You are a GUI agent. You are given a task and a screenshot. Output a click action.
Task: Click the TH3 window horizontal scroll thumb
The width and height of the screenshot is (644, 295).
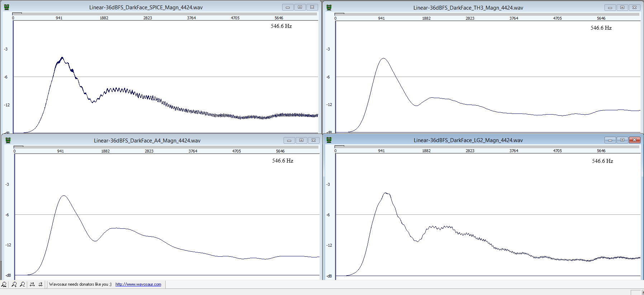click(339, 14)
